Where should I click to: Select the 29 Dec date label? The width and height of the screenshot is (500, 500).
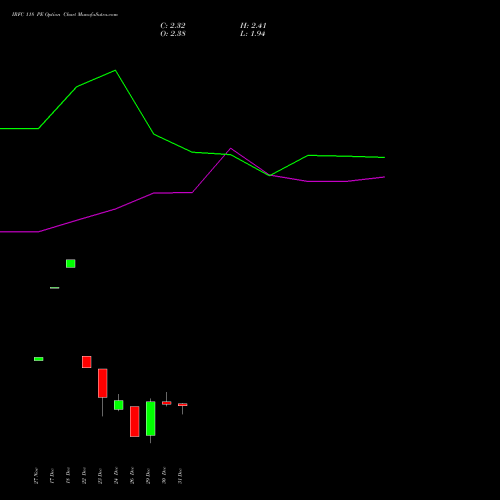pos(148,476)
